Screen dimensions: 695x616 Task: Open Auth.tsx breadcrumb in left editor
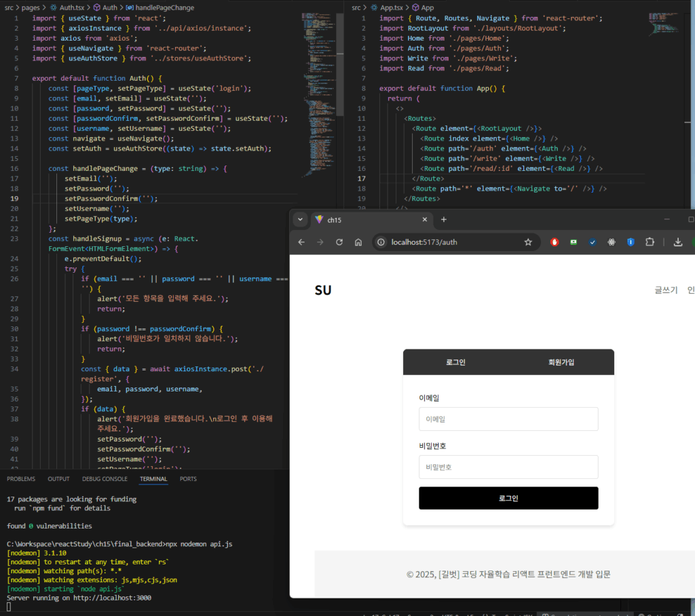pyautogui.click(x=71, y=7)
